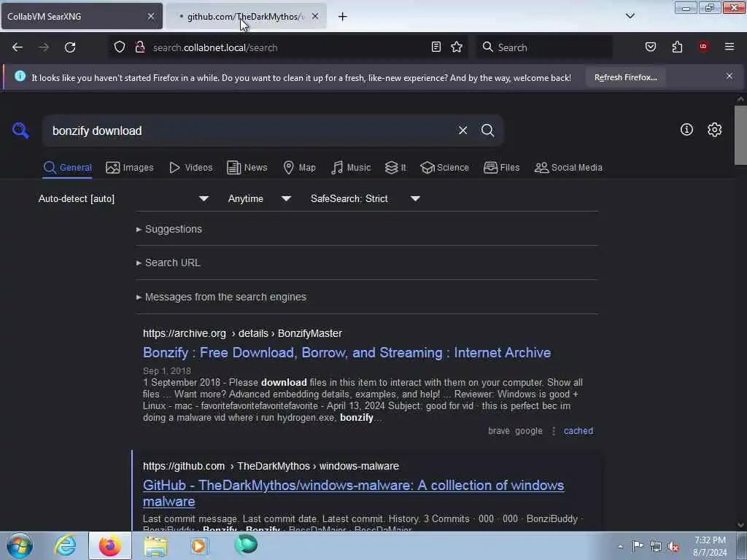Expand Messages from the search engines

tap(221, 297)
